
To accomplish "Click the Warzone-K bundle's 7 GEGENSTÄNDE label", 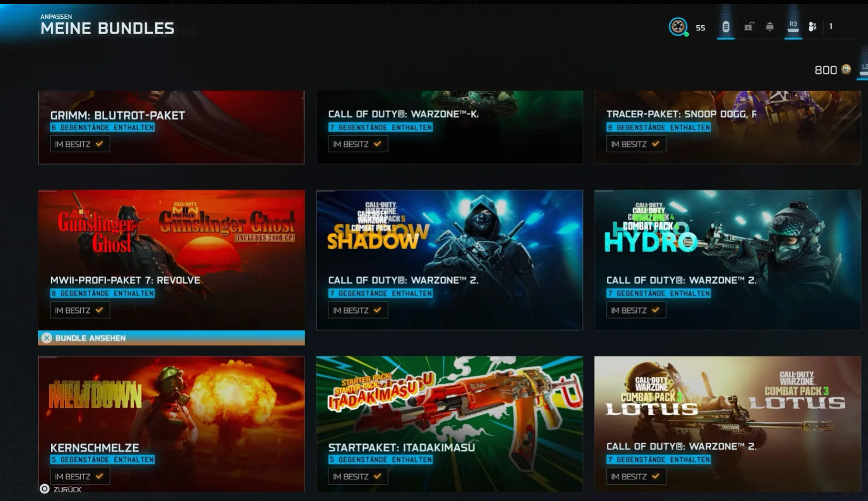I will 381,128.
